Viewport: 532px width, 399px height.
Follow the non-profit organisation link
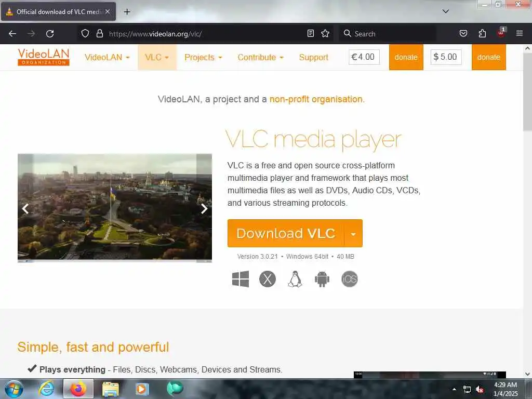[x=316, y=99]
